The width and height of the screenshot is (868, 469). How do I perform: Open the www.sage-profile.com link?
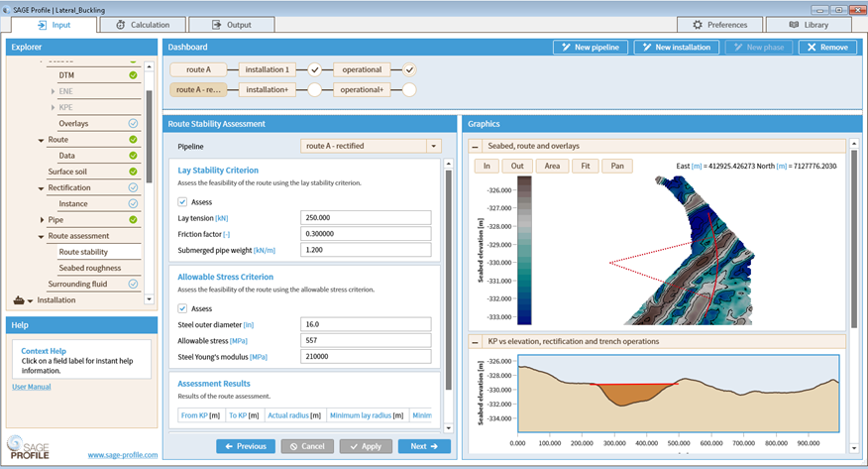click(x=123, y=455)
